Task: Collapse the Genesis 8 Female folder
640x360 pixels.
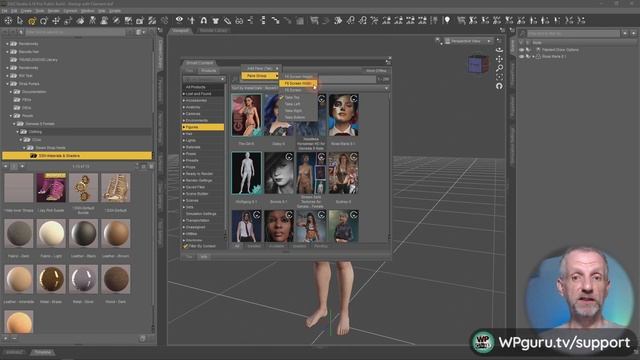Action: (14, 124)
